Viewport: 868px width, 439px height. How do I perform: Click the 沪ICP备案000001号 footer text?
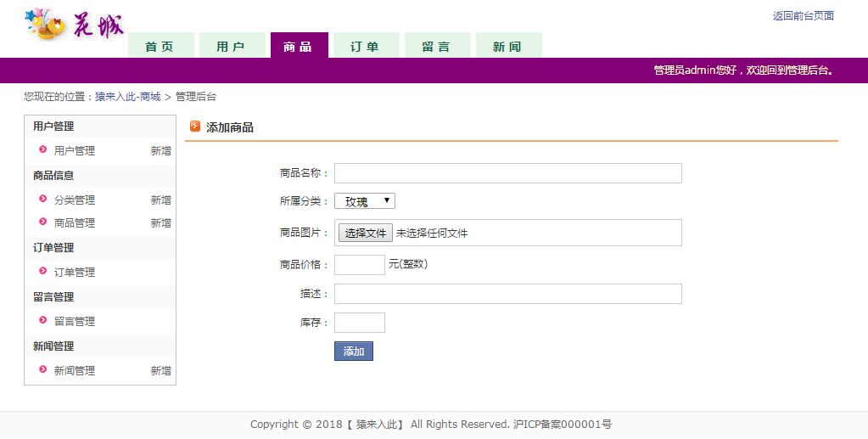point(563,425)
